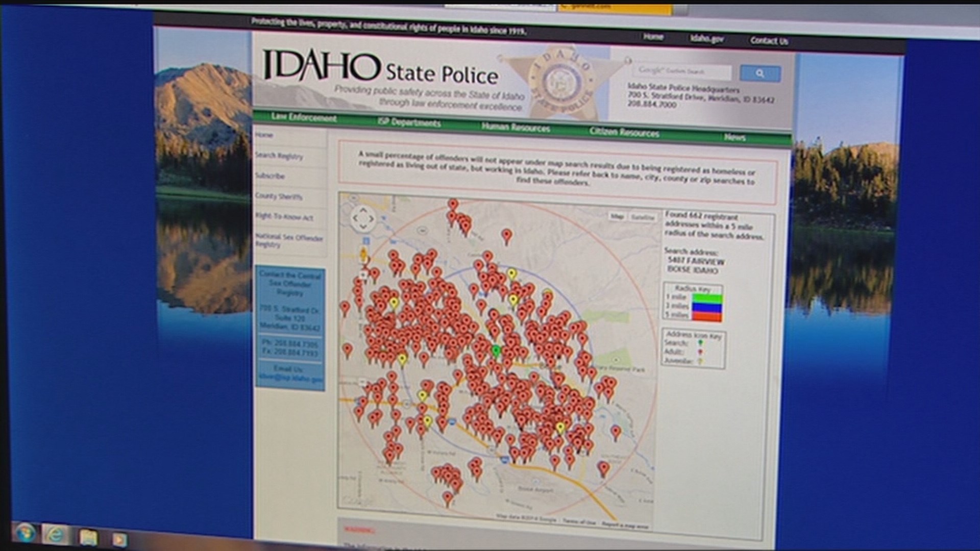
Task: Click the Juvenile icon in Address Icon Key
Action: 701,361
